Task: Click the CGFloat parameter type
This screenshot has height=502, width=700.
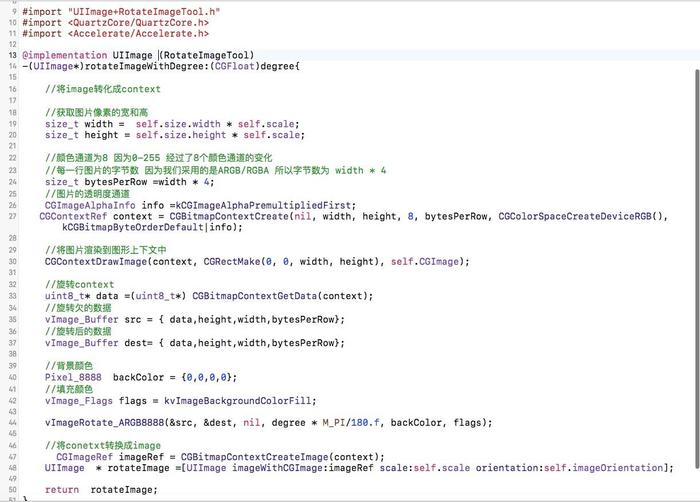Action: [234, 67]
